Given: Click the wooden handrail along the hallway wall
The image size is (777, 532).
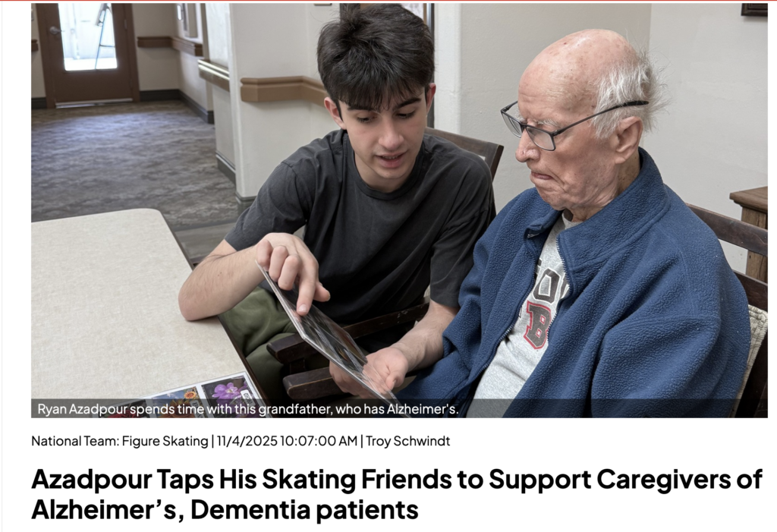Looking at the screenshot, I should click(x=282, y=90).
